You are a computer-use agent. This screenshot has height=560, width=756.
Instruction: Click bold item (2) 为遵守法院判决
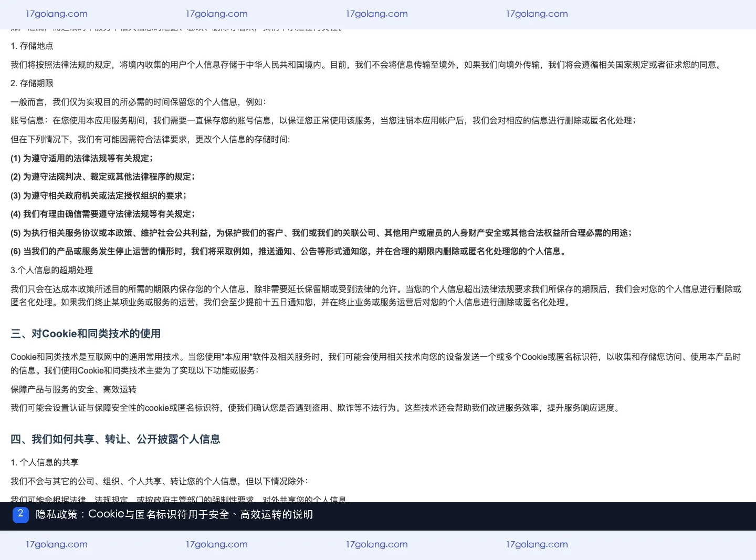point(103,177)
